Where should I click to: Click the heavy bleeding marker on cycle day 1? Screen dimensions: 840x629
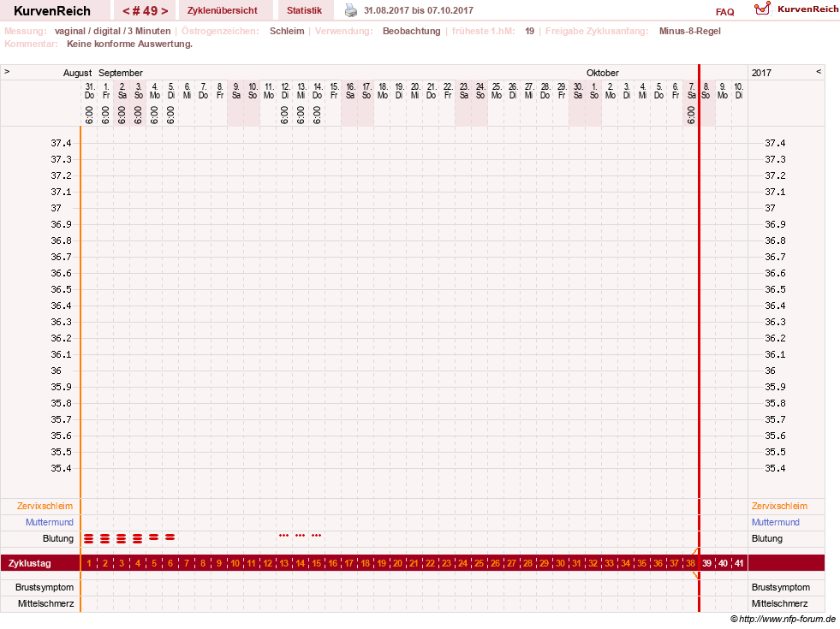point(89,538)
